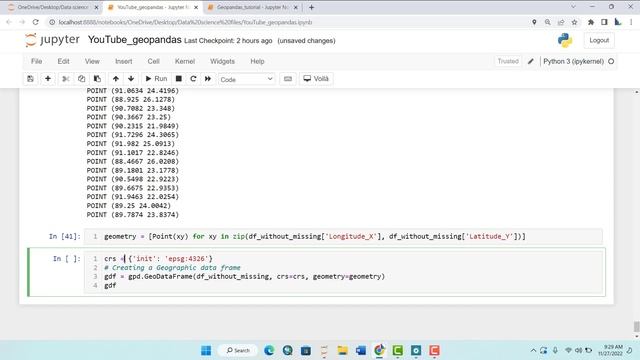This screenshot has height=360, width=640.
Task: Close the YouTube_geopandas browser tab
Action: point(196,7)
